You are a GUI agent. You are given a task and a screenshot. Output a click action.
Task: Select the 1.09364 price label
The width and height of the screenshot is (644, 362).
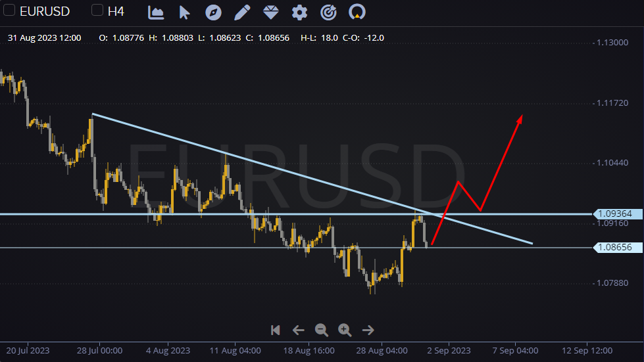(618, 214)
